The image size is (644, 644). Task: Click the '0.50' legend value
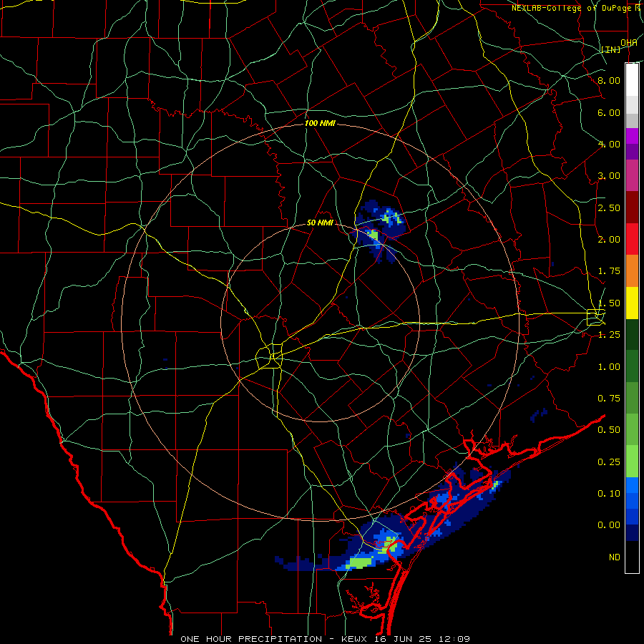coord(609,430)
